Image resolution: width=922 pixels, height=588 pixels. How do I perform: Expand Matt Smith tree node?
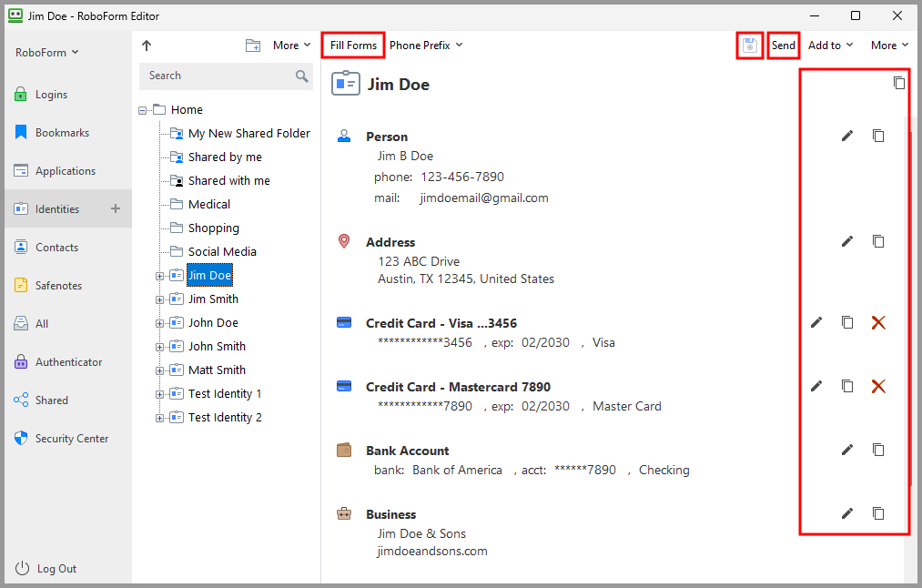point(159,370)
